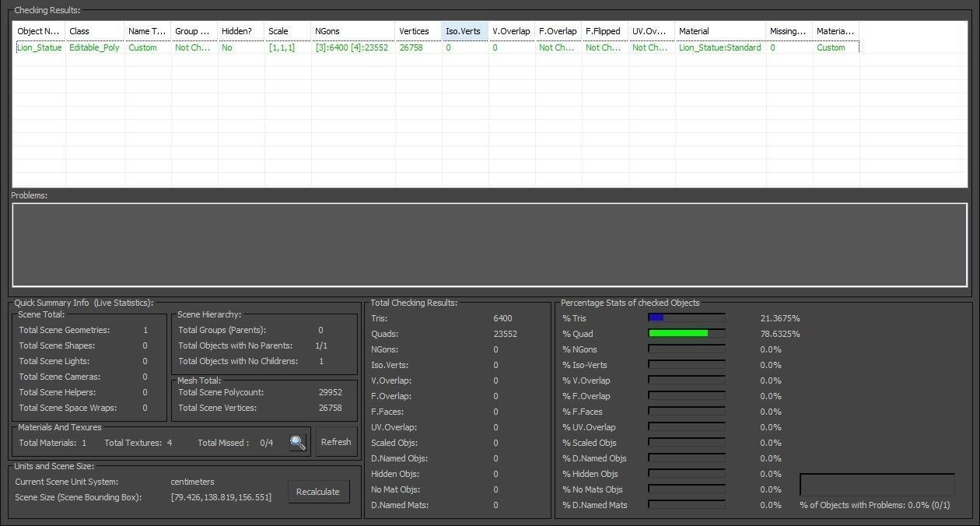Click the Hidden? column header
The width and height of the screenshot is (980, 526).
point(241,31)
